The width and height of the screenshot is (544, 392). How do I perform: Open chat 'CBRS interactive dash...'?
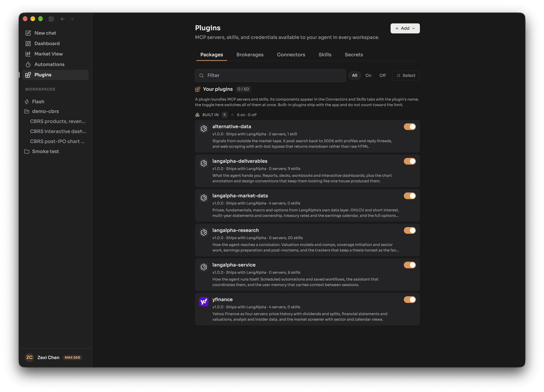click(58, 131)
